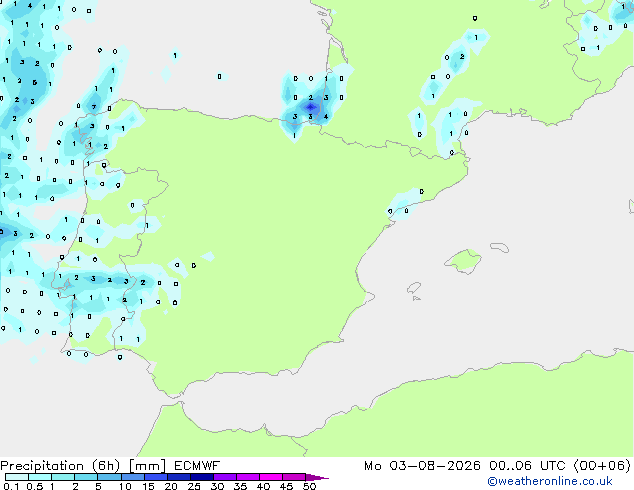Click the 00..06 UTC time range text
This screenshot has width=634, height=490.
click(527, 466)
